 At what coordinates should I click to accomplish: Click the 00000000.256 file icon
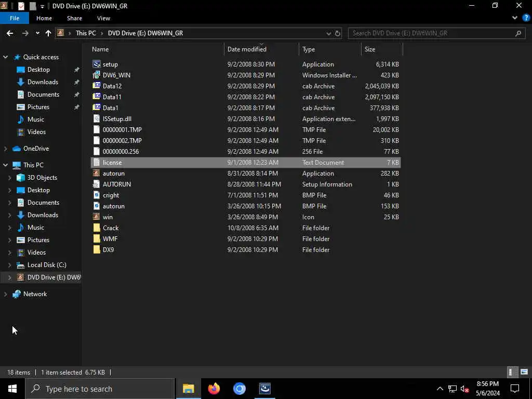point(97,151)
